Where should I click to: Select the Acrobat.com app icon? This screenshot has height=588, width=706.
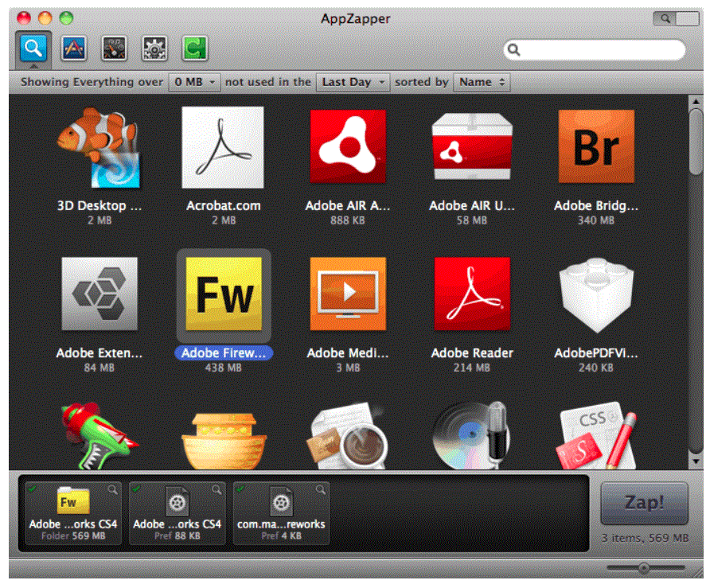click(x=223, y=147)
